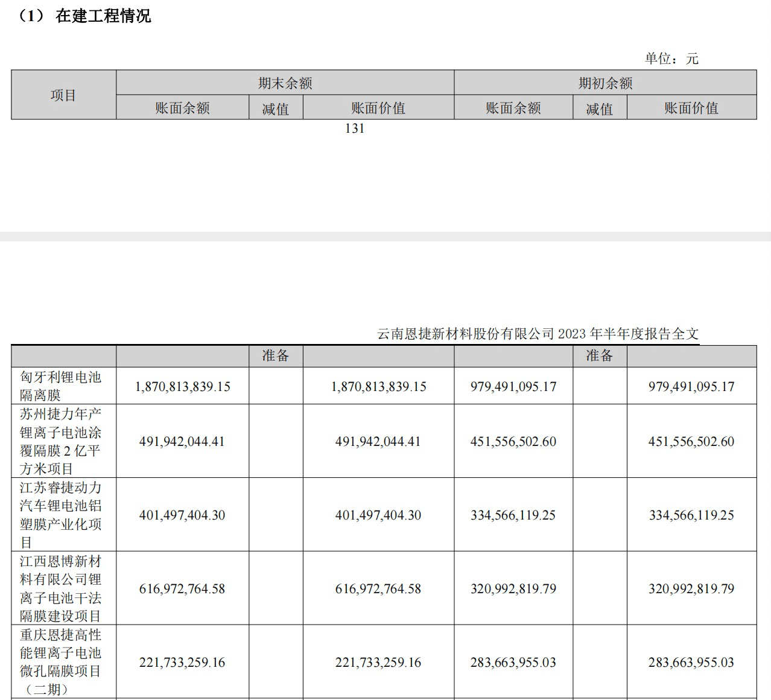Select 账面余额 header under 期初余额
The width and height of the screenshot is (771, 700).
(x=513, y=108)
